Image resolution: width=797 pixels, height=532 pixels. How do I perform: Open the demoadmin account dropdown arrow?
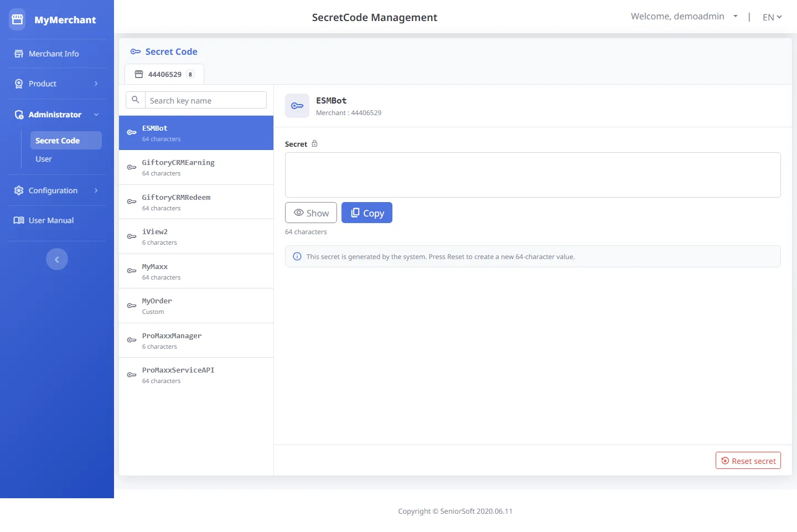click(735, 17)
